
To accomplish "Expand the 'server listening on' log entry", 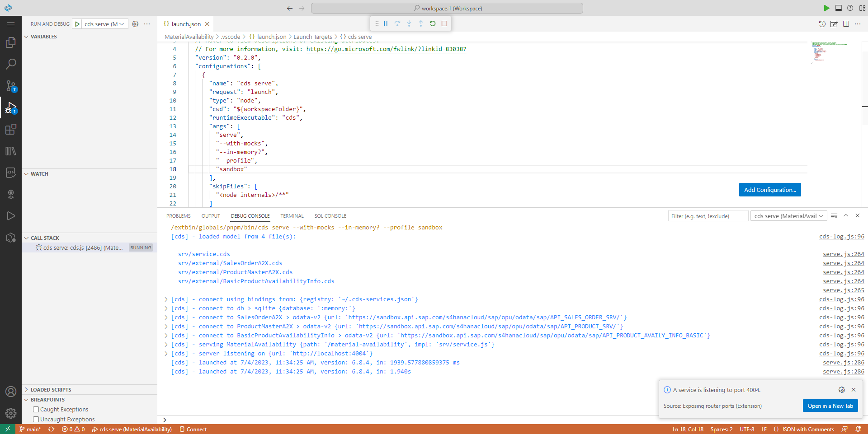I will pyautogui.click(x=166, y=354).
